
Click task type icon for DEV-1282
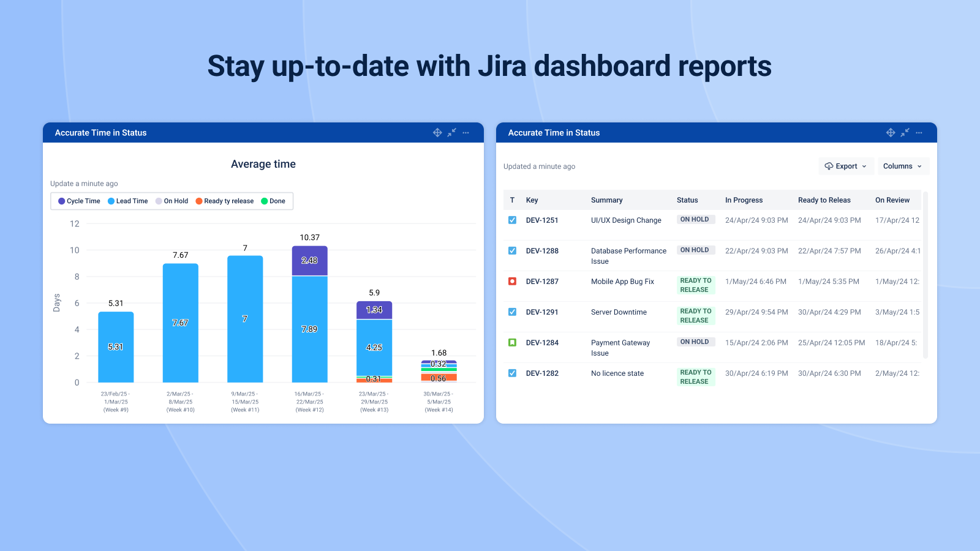512,373
